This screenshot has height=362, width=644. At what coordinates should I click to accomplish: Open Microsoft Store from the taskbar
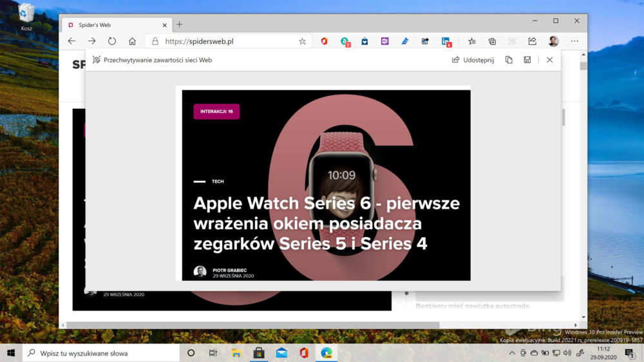tap(259, 353)
